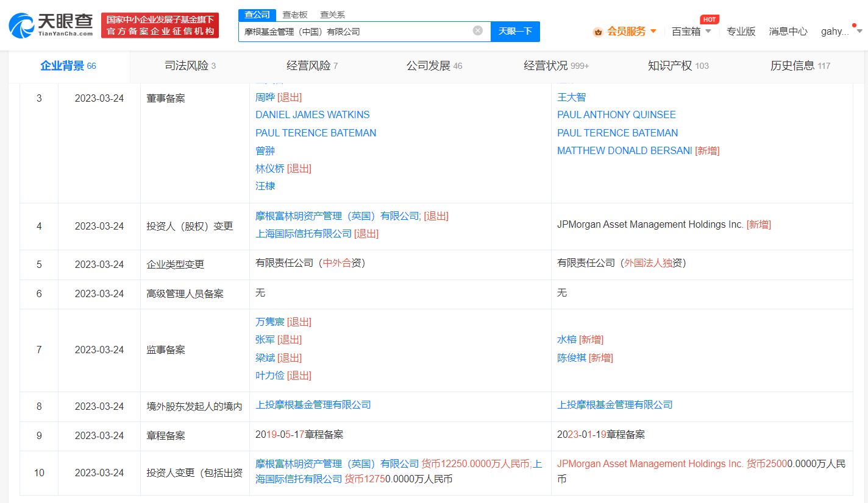The height and width of the screenshot is (503, 868).
Task: Open the 会员服务 dropdown arrow
Action: 653,31
